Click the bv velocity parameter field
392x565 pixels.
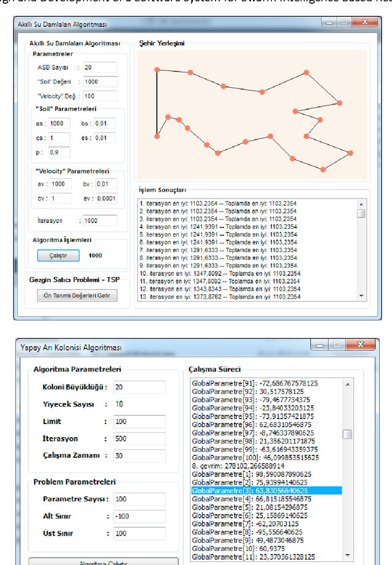tap(107, 184)
